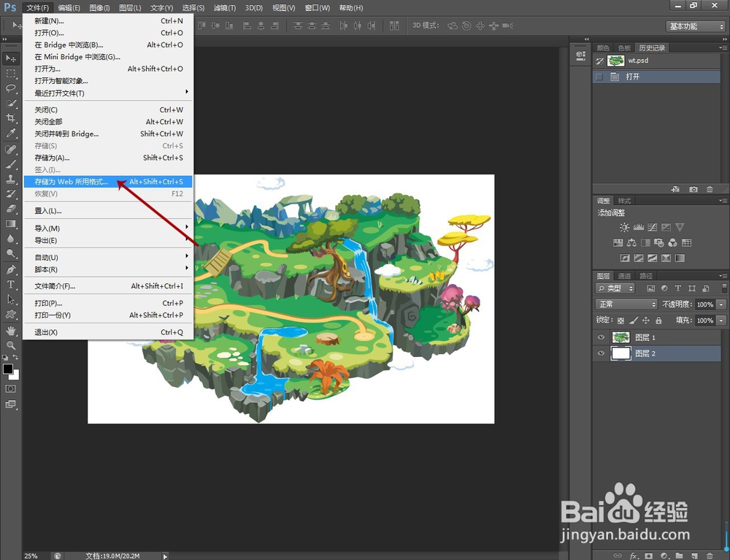The image size is (730, 560).
Task: Select the Move tool
Action: (11, 58)
